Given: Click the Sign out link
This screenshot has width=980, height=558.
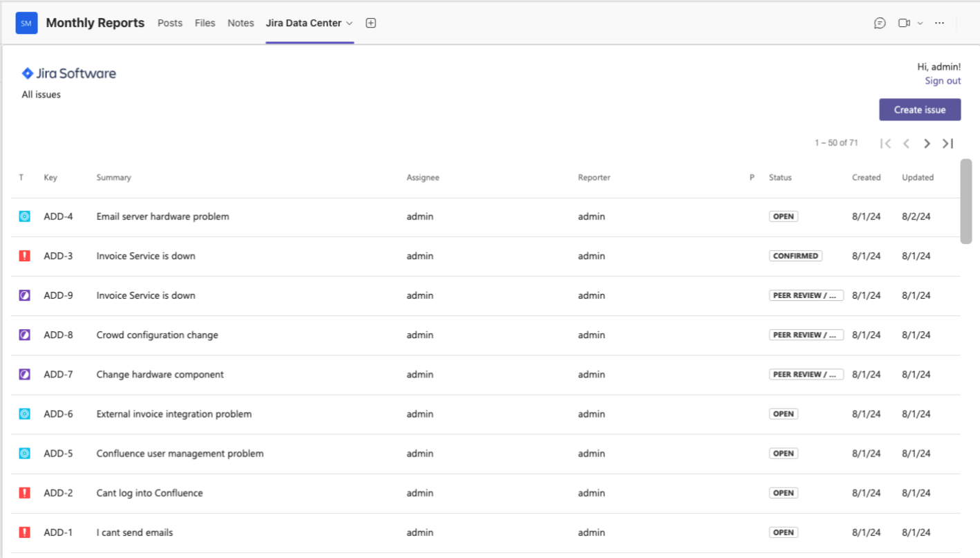Looking at the screenshot, I should [943, 81].
